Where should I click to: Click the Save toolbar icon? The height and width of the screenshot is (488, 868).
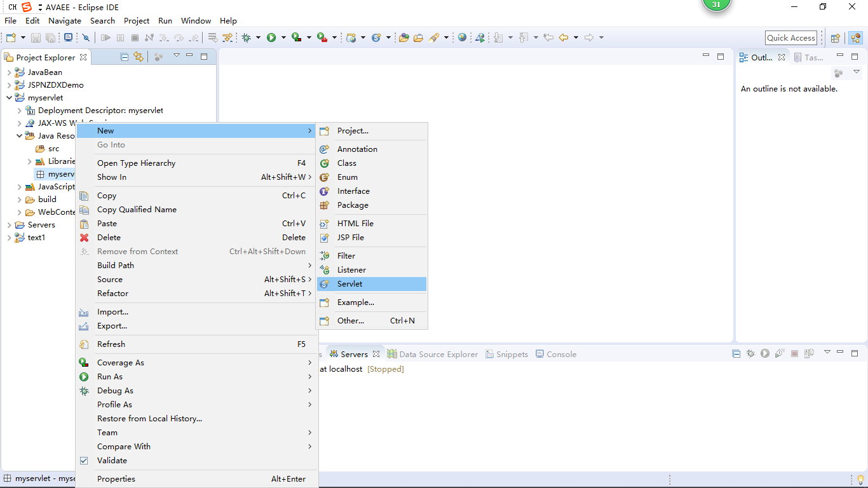click(36, 37)
